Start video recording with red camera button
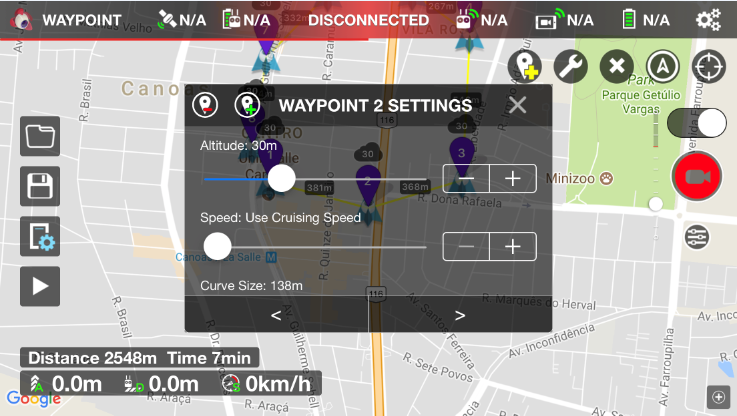 pyautogui.click(x=697, y=177)
